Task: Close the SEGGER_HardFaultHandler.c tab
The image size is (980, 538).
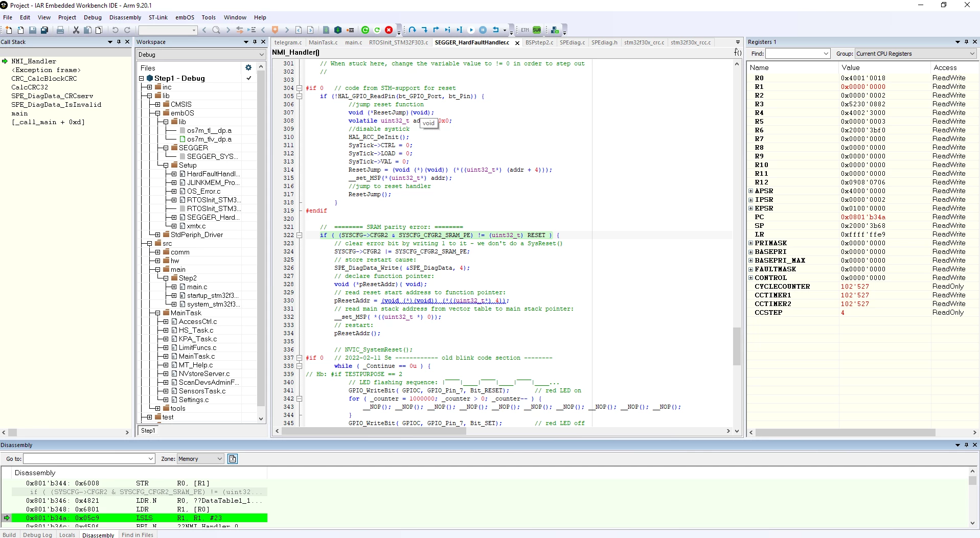Action: coord(517,43)
